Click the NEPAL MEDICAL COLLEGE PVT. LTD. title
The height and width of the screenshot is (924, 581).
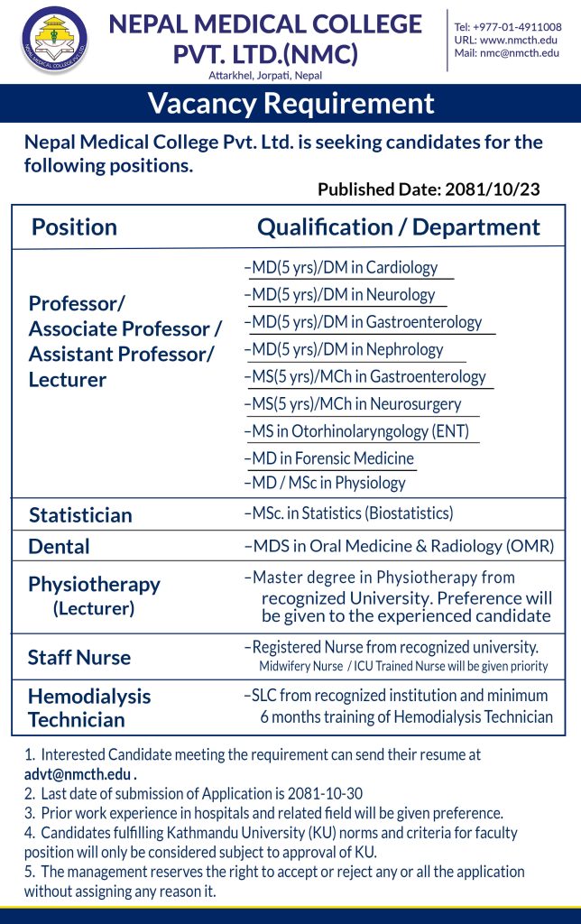pos(264,39)
